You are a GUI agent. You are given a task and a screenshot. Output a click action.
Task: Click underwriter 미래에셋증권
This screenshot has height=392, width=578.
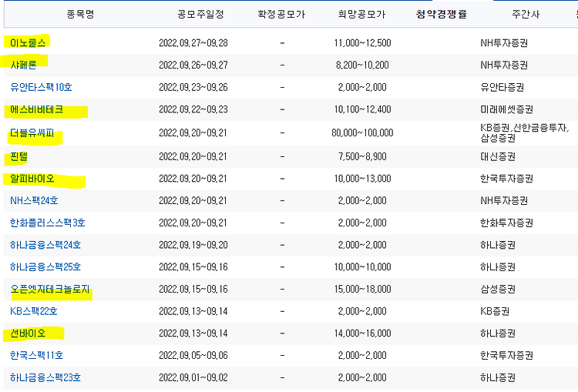506,109
